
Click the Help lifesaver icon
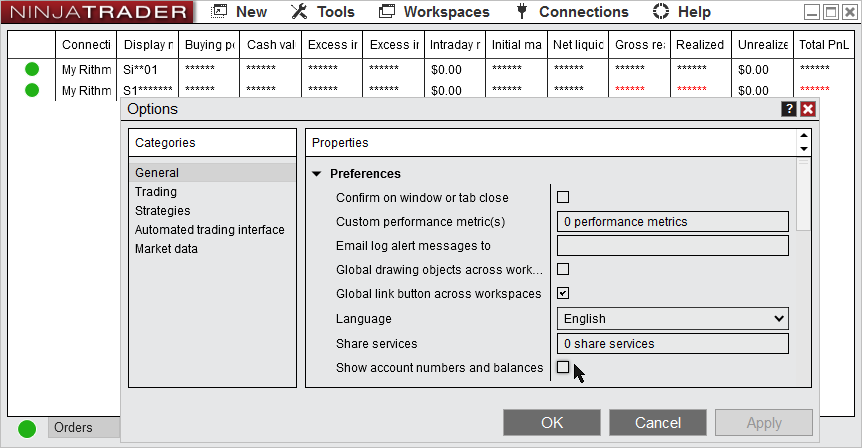click(661, 11)
